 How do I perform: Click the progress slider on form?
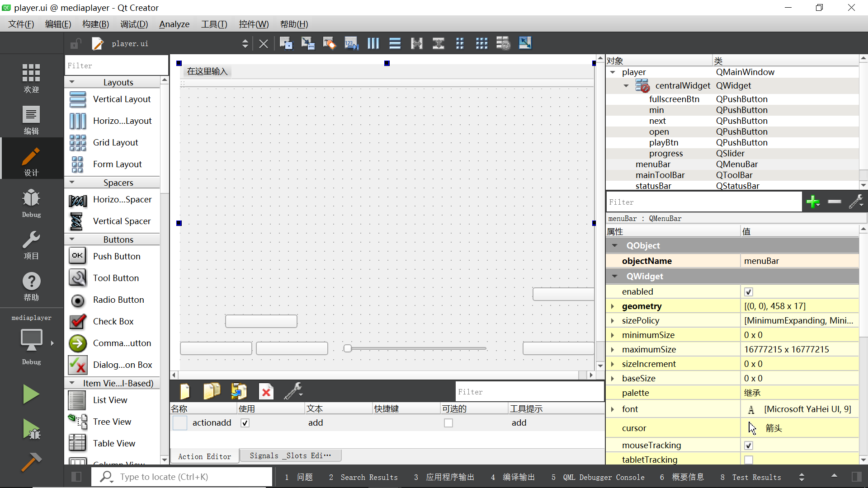point(416,348)
